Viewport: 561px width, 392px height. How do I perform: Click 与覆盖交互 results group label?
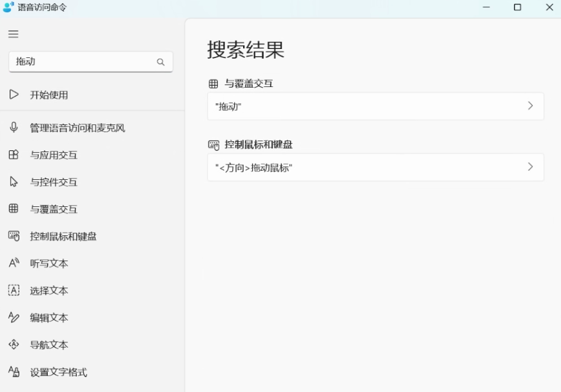[x=249, y=84]
